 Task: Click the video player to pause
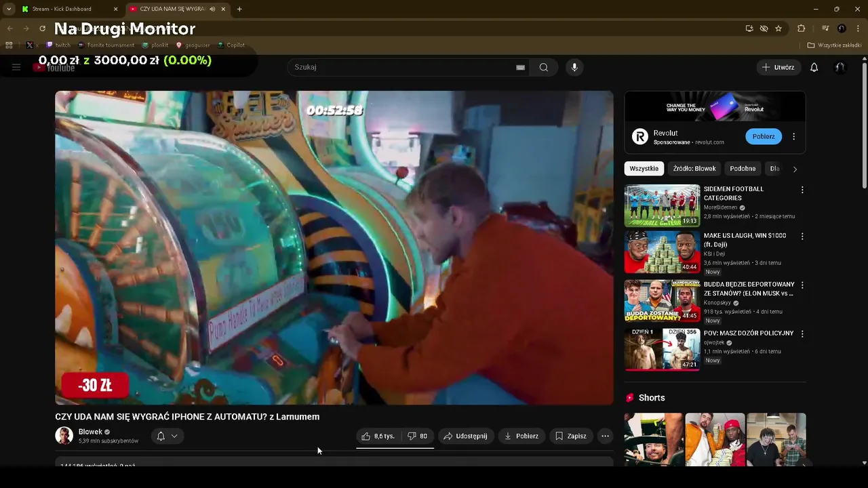334,248
